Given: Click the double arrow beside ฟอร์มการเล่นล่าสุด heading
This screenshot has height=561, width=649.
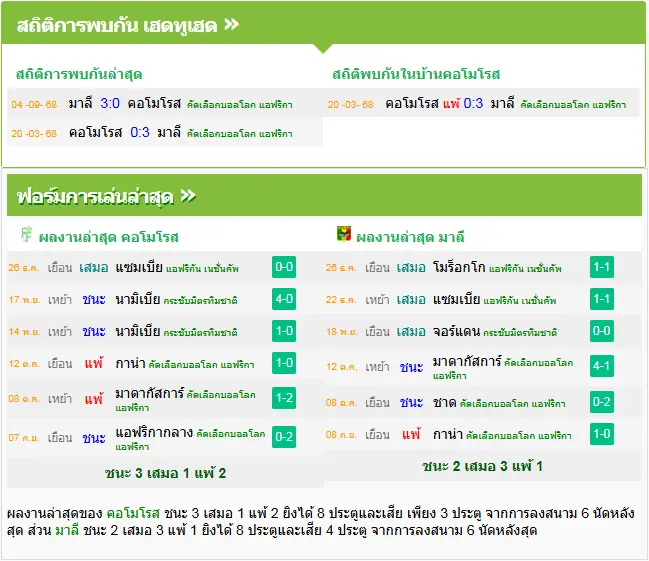Looking at the screenshot, I should (x=188, y=195).
